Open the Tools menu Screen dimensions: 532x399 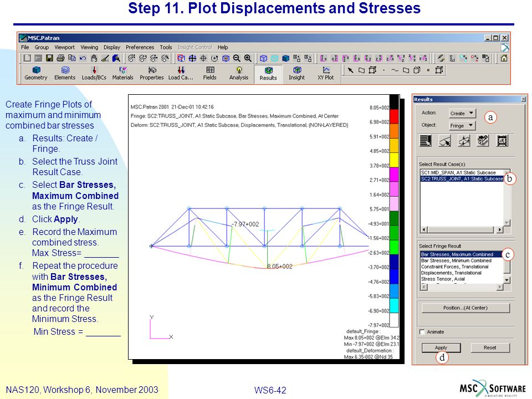[166, 47]
